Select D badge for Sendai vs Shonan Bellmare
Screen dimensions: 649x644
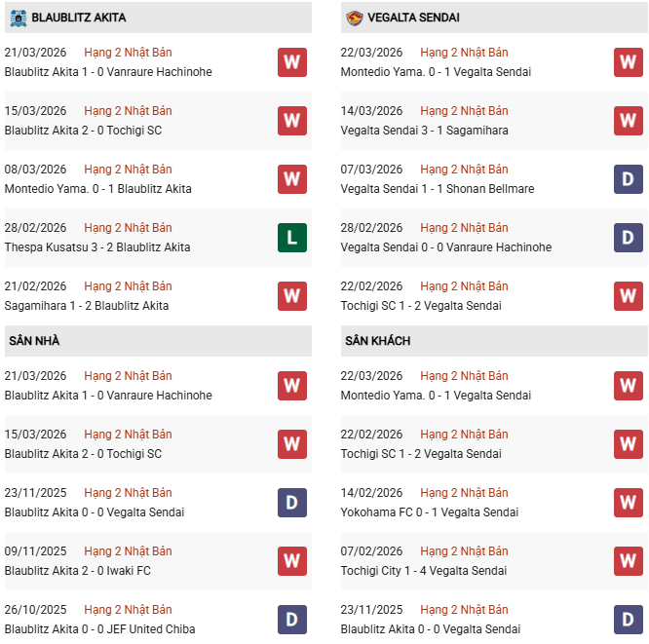point(629,178)
